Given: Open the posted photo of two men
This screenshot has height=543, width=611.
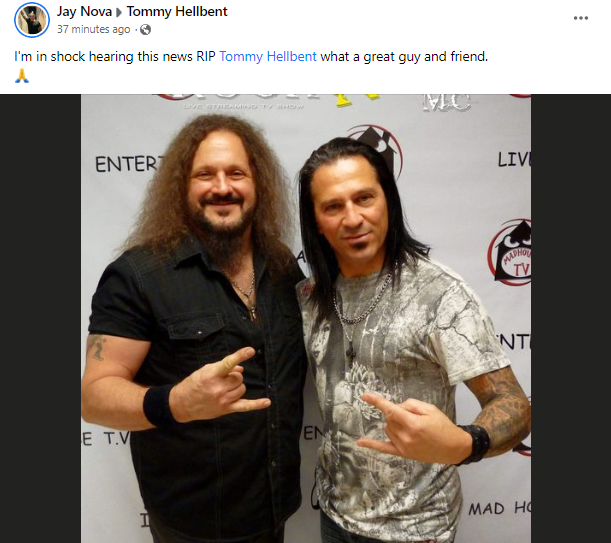Looking at the screenshot, I should tap(306, 318).
